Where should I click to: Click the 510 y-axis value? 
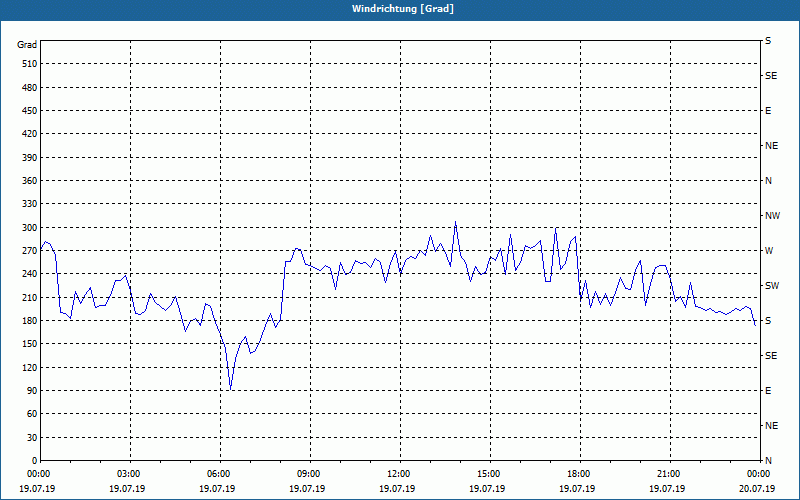coord(29,64)
